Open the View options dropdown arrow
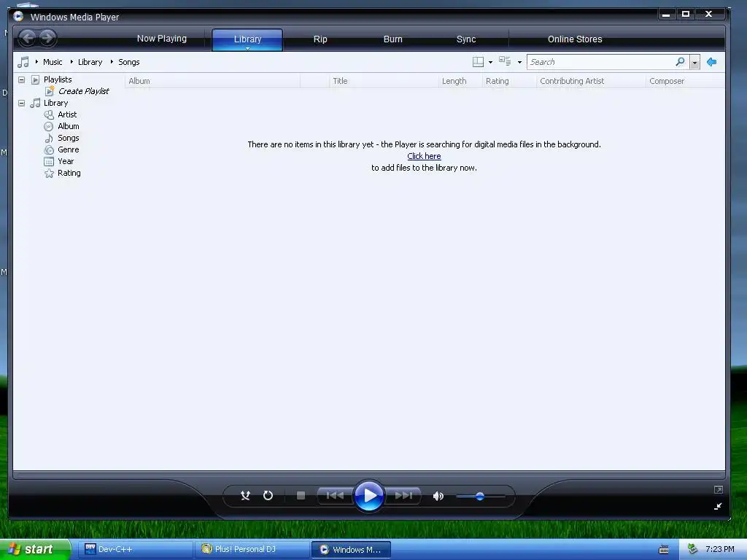Screen dimensions: 747x560 pyautogui.click(x=519, y=63)
